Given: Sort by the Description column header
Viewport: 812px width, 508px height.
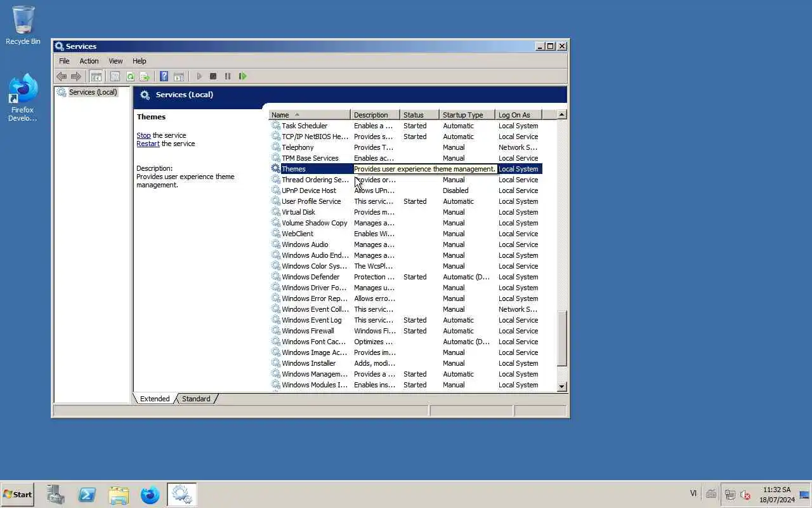Looking at the screenshot, I should 375,115.
